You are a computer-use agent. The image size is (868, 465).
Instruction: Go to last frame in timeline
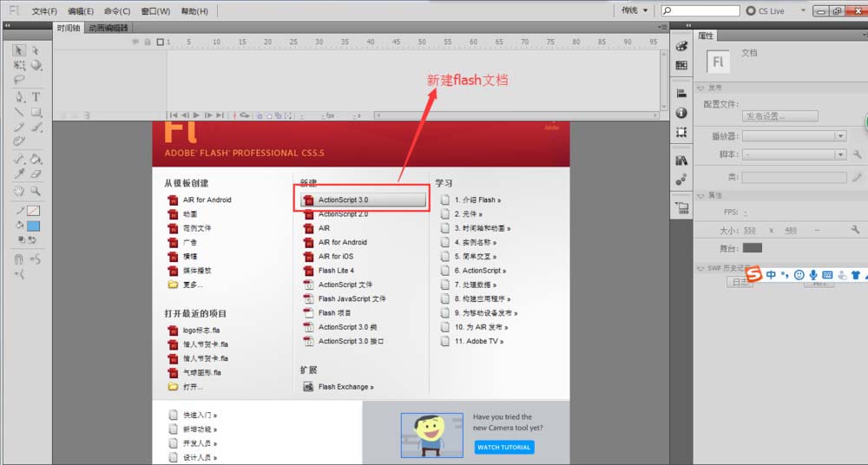point(220,115)
